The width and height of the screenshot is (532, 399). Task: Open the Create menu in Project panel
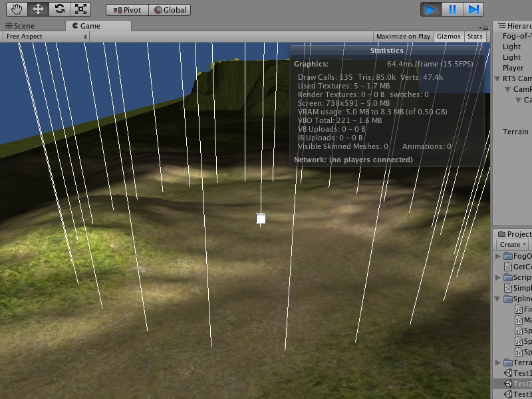[511, 244]
